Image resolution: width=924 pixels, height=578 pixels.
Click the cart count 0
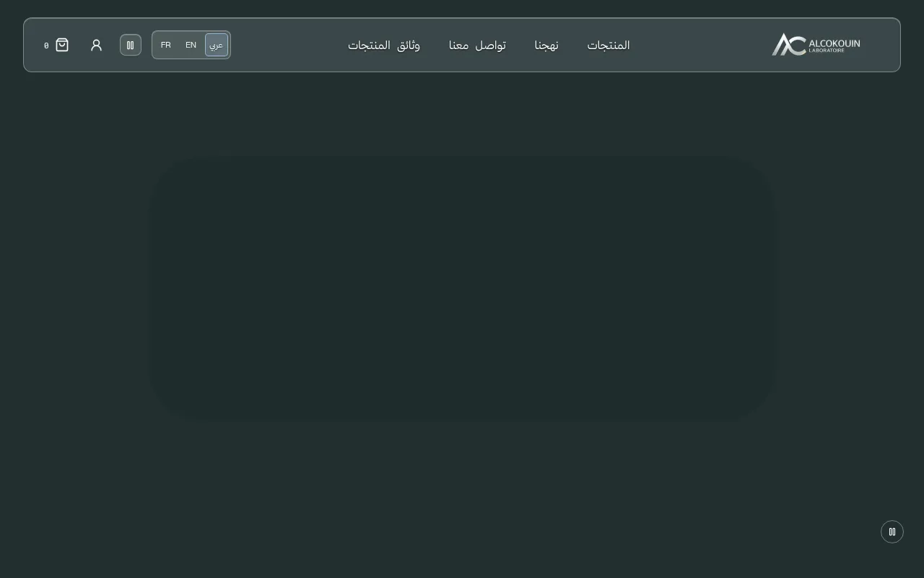point(46,46)
